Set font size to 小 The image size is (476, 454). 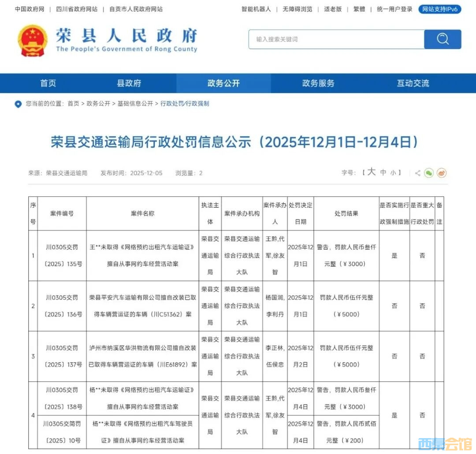[x=393, y=173]
